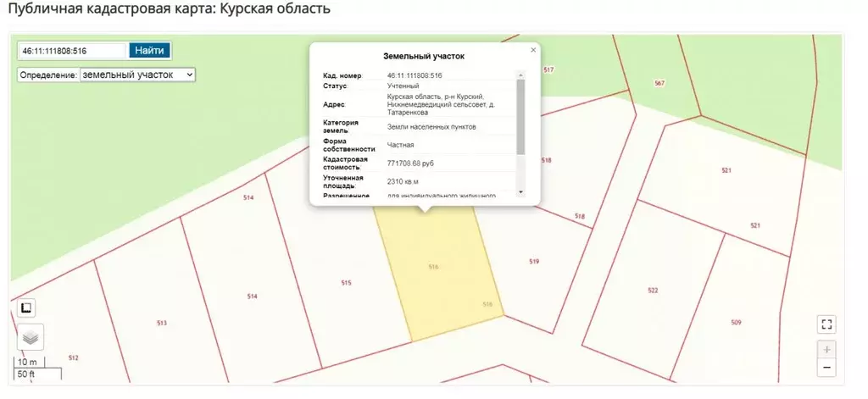The width and height of the screenshot is (868, 399).
Task: Select parcel 567 in green area
Action: click(x=659, y=82)
